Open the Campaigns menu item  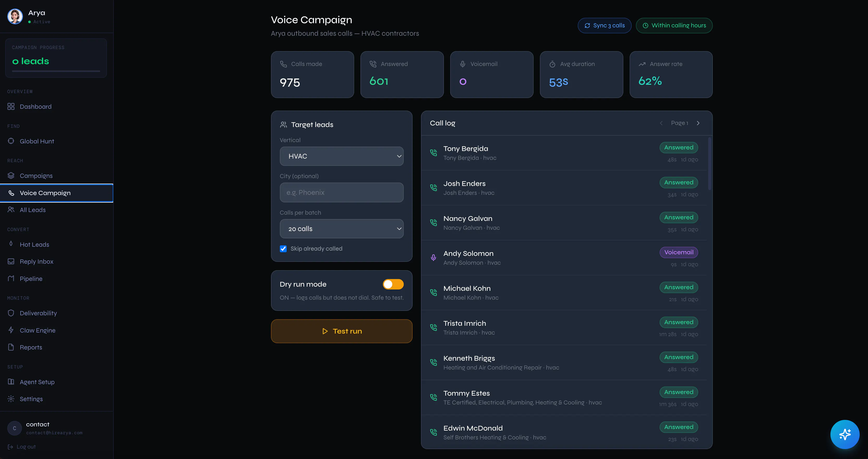(x=57, y=176)
